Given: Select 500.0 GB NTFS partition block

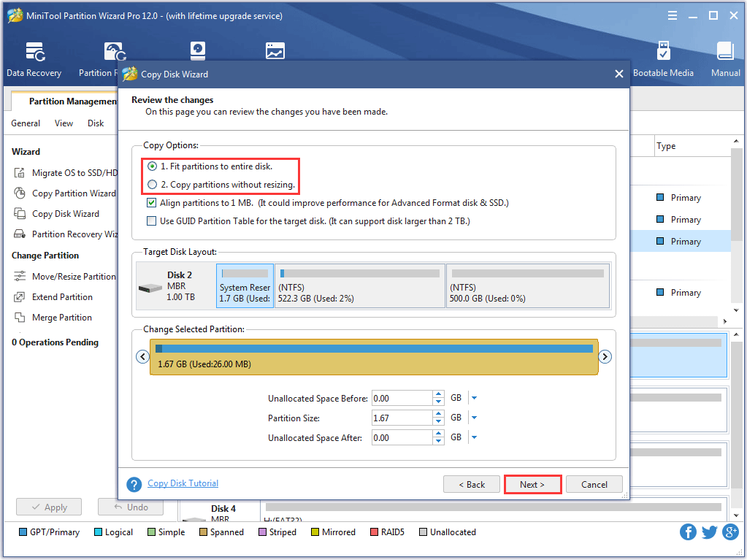Looking at the screenshot, I should tap(528, 286).
